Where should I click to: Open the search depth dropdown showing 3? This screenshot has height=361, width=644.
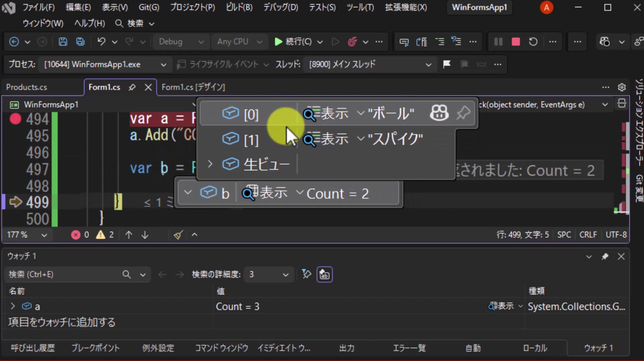269,274
